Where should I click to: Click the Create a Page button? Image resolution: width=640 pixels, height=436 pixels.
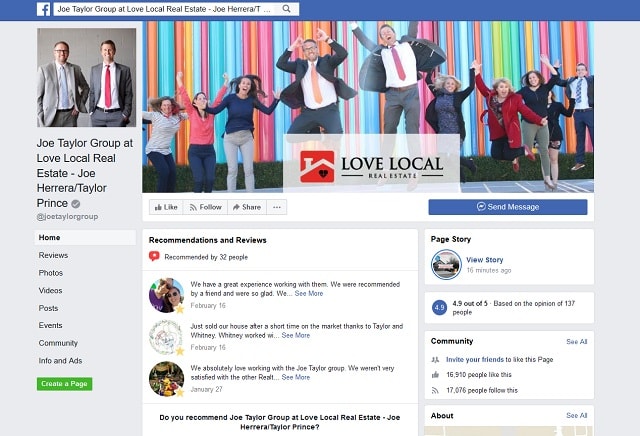(64, 384)
